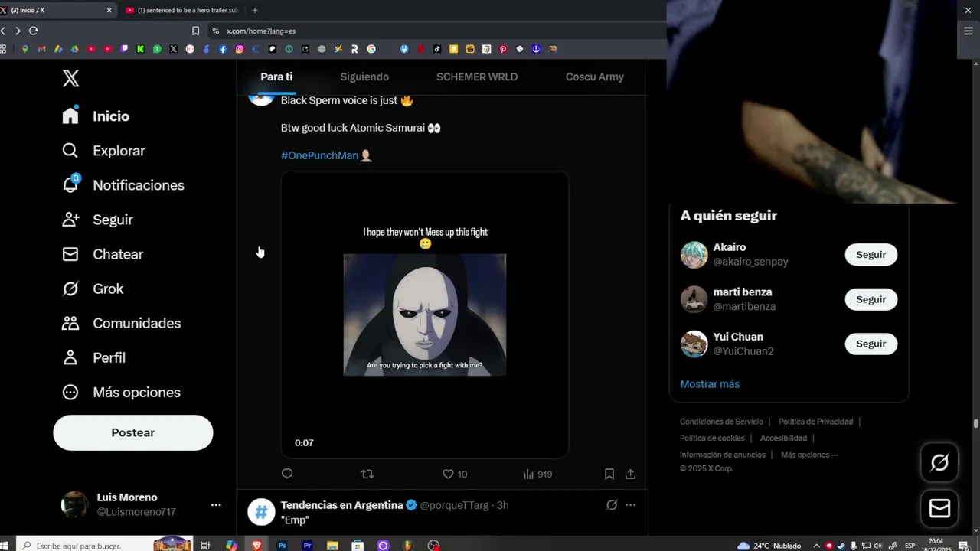This screenshot has width=980, height=551.
Task: Open Política de cookies link
Action: click(x=712, y=439)
